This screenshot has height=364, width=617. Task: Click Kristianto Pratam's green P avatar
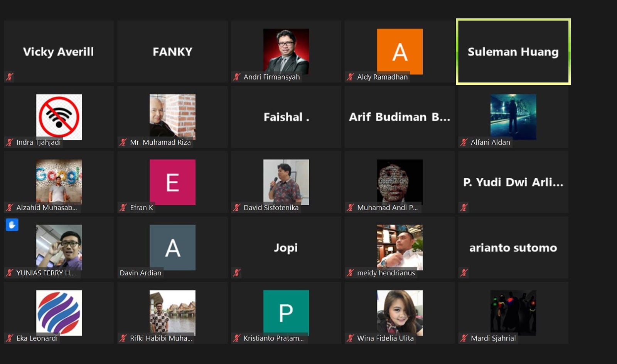[x=286, y=312]
